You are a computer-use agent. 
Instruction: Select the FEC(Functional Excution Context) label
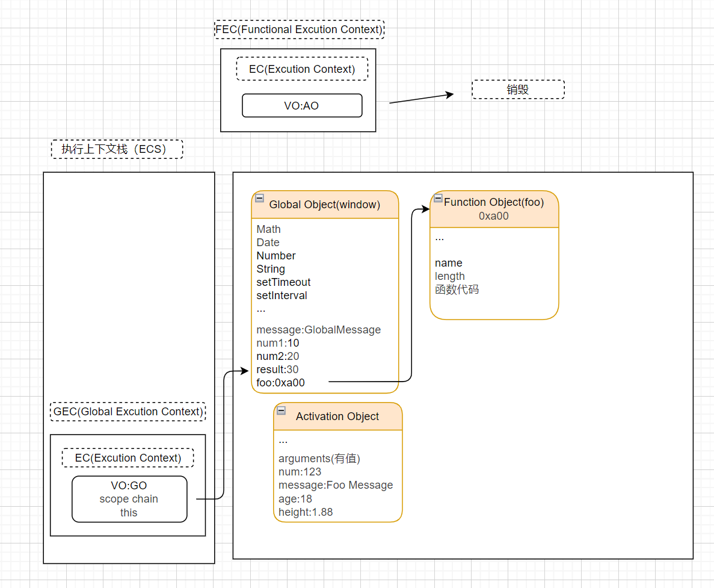[299, 29]
